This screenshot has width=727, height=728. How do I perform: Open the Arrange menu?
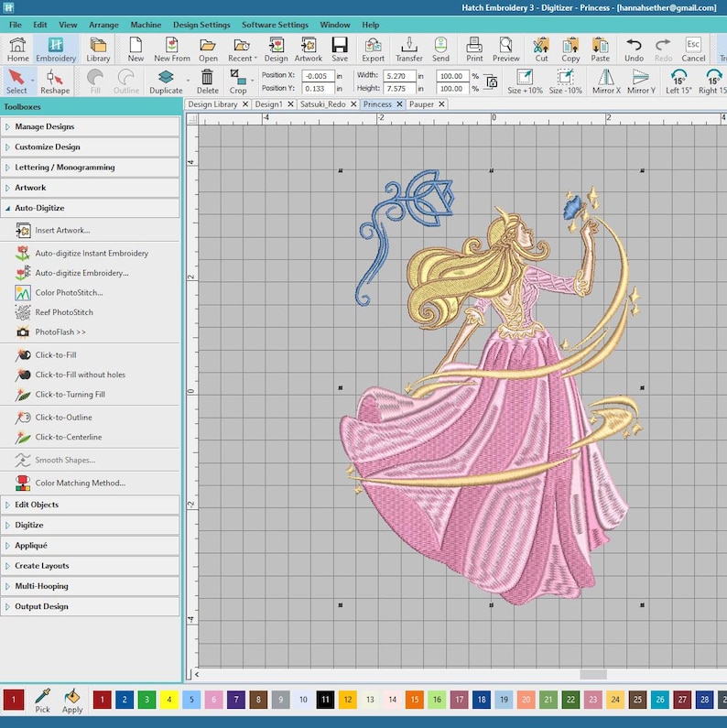tap(103, 25)
